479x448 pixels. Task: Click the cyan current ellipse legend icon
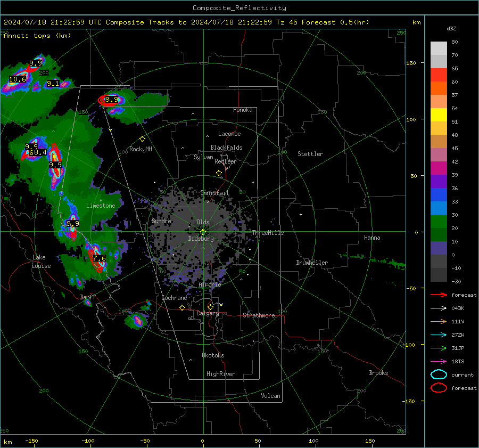tap(439, 374)
